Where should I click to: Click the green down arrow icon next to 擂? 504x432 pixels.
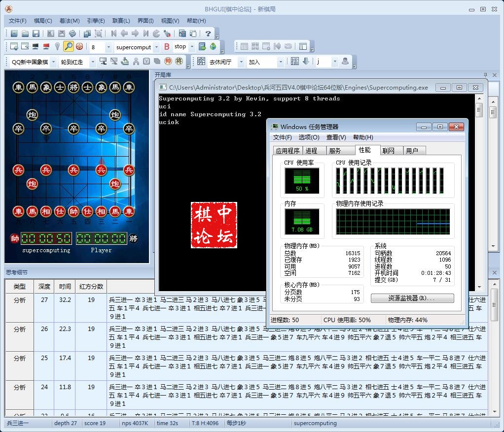pos(306,61)
